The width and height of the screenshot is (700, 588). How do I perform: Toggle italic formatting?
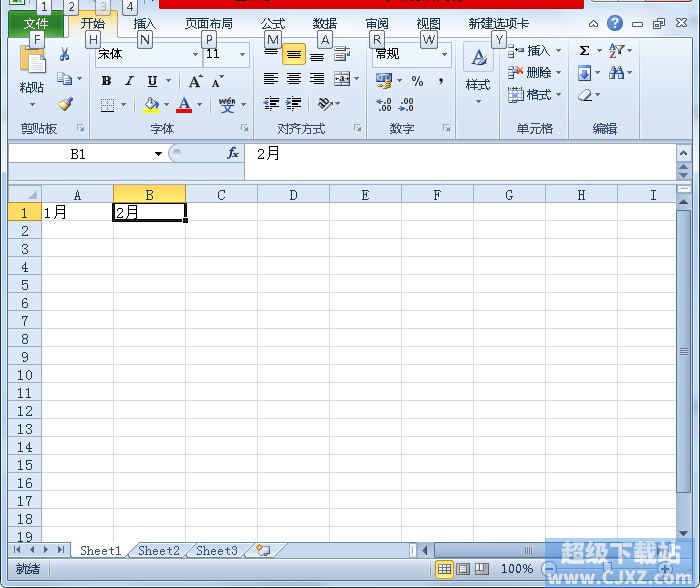[129, 81]
